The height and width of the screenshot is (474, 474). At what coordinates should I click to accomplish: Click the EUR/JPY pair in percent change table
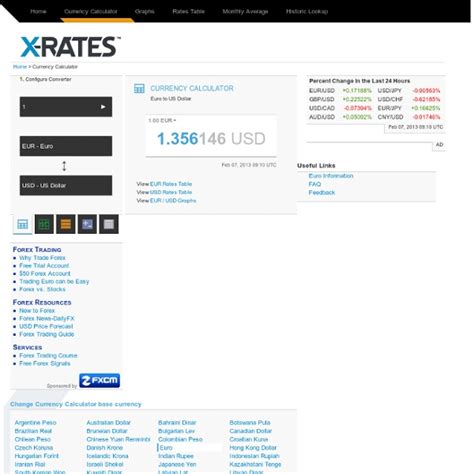(389, 108)
